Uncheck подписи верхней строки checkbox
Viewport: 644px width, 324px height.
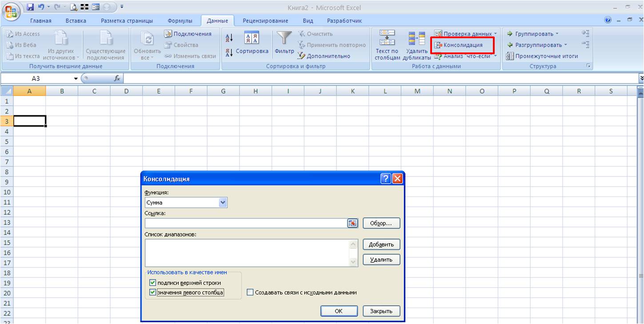click(x=153, y=283)
